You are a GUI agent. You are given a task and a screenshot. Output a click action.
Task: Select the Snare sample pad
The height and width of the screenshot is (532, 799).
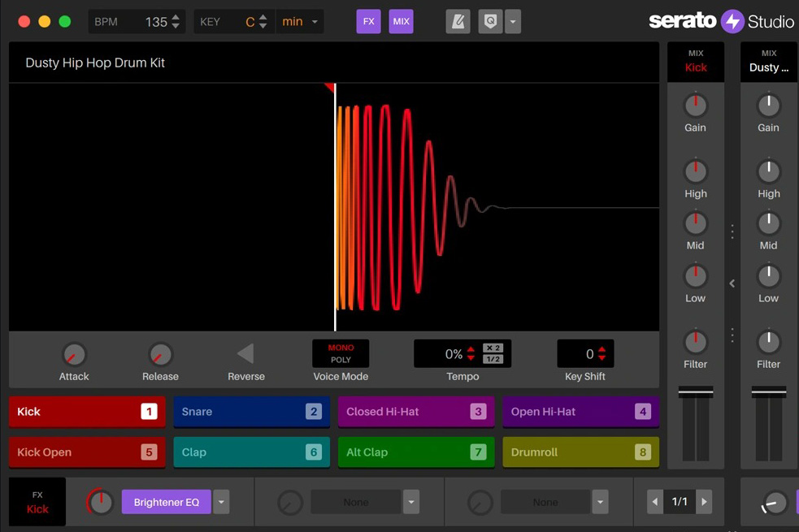click(x=250, y=412)
